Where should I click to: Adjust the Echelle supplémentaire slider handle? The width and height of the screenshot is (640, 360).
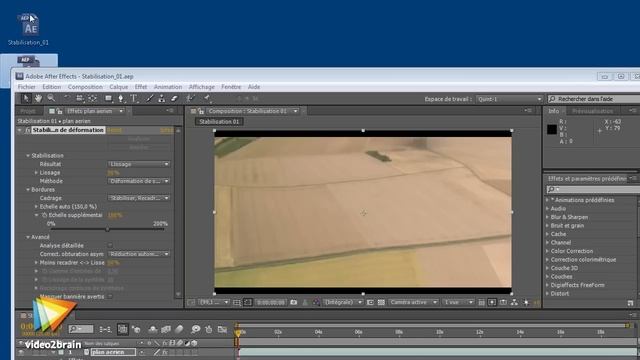click(107, 229)
